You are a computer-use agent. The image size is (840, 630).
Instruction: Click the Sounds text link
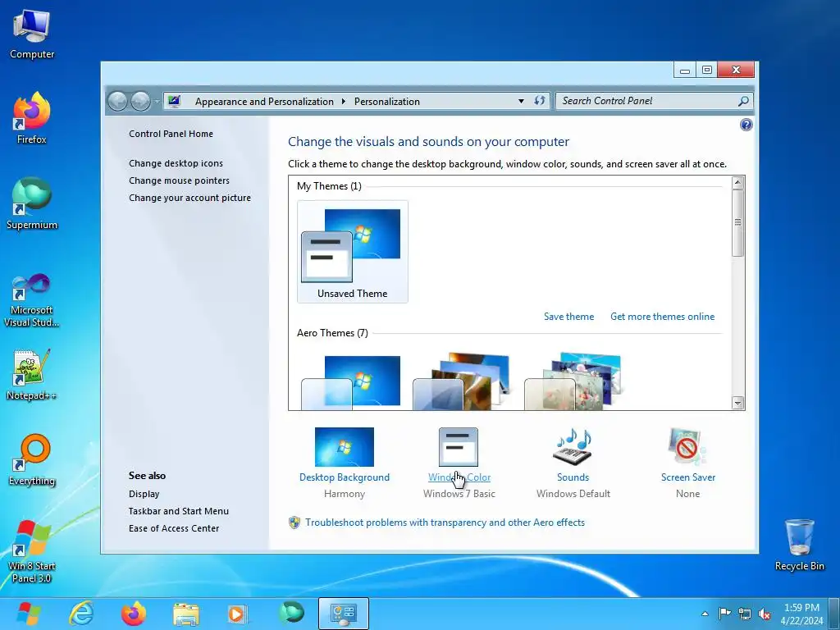pos(573,477)
